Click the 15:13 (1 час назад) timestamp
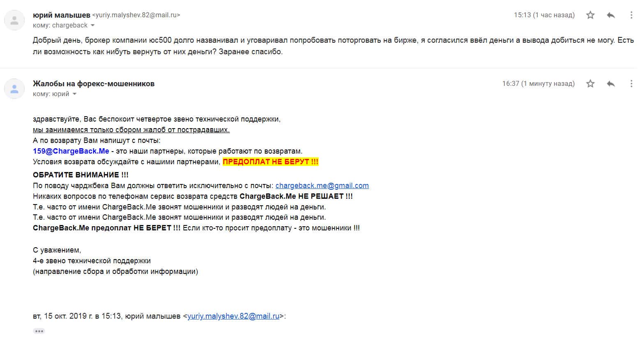 point(544,15)
